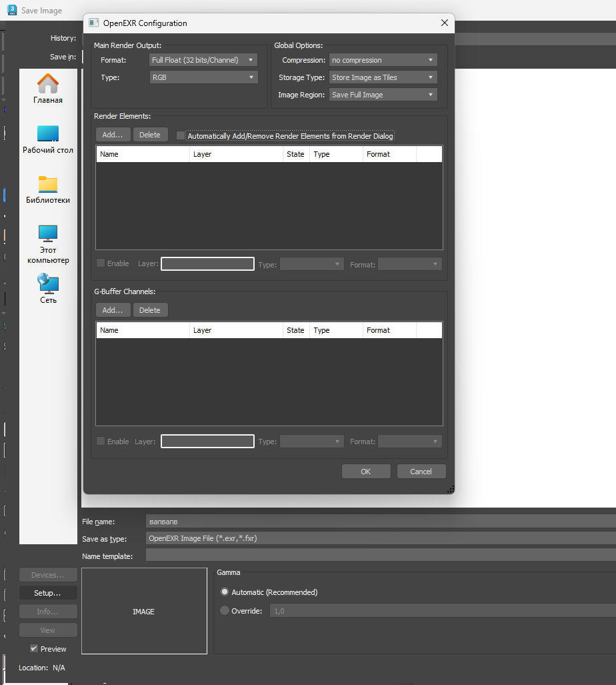Select the Override gamma radio button

point(225,610)
